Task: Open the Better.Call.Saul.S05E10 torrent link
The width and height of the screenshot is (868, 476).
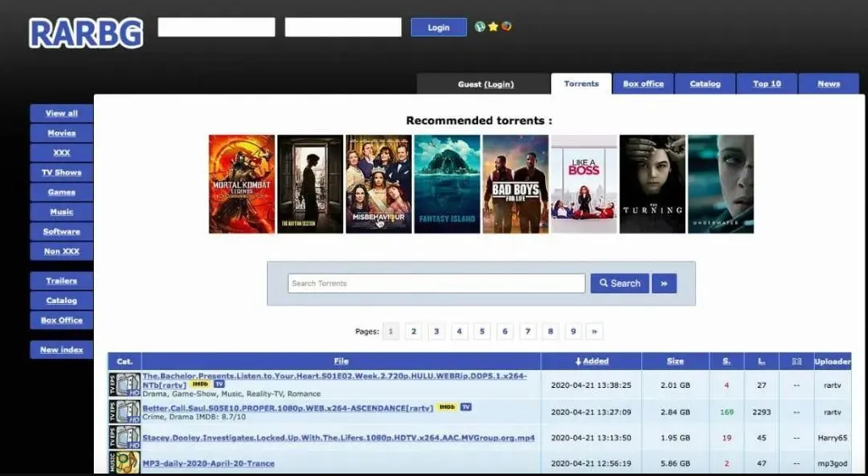Action: tap(288, 408)
